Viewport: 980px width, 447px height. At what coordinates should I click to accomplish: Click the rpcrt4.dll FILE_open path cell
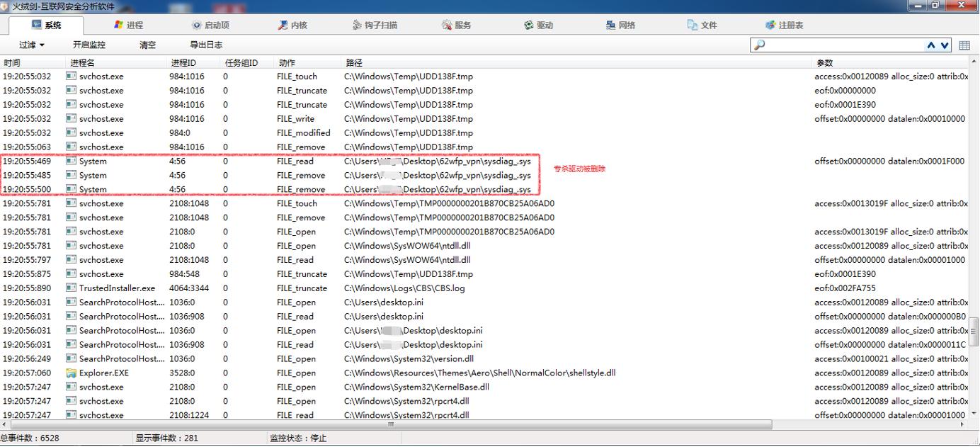[x=406, y=401]
